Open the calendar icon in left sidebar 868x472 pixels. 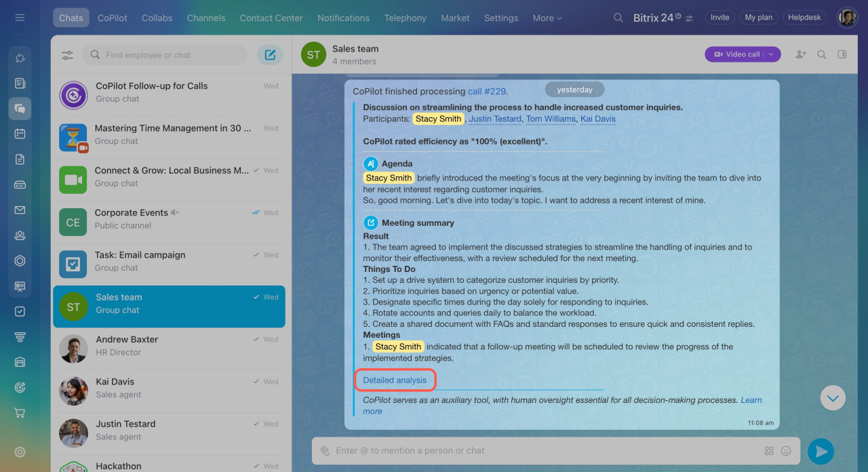(x=20, y=134)
